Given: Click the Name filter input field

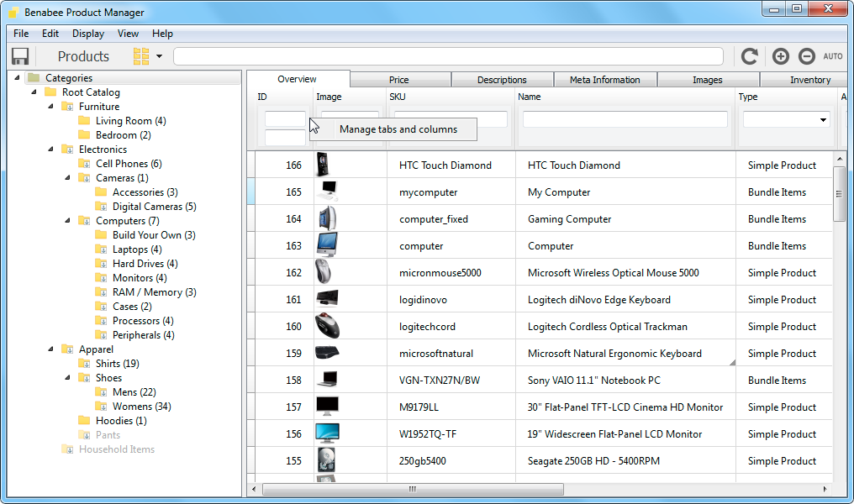Looking at the screenshot, I should pos(625,119).
